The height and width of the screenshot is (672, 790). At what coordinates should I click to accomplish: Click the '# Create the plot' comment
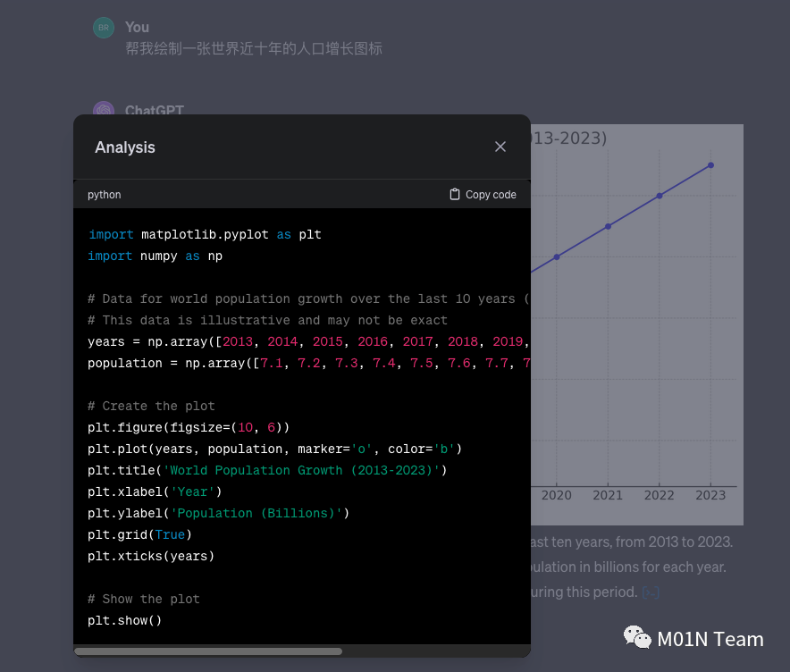[x=151, y=406]
